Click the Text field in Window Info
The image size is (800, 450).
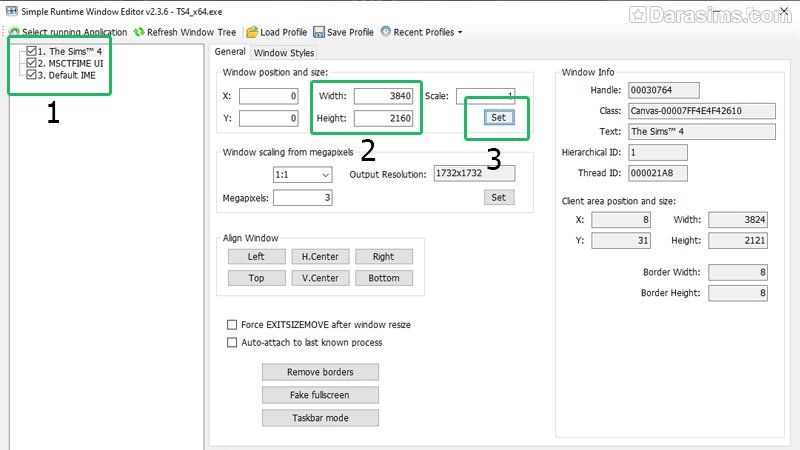702,132
